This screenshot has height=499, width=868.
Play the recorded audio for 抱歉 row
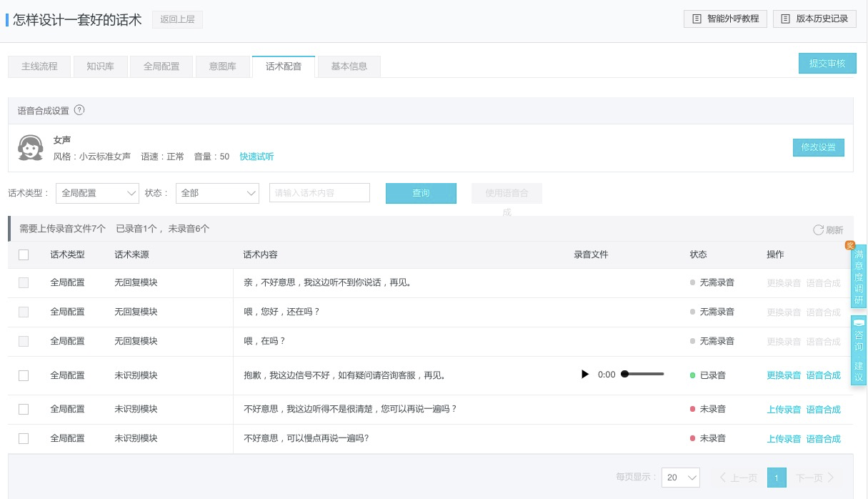pyautogui.click(x=585, y=375)
